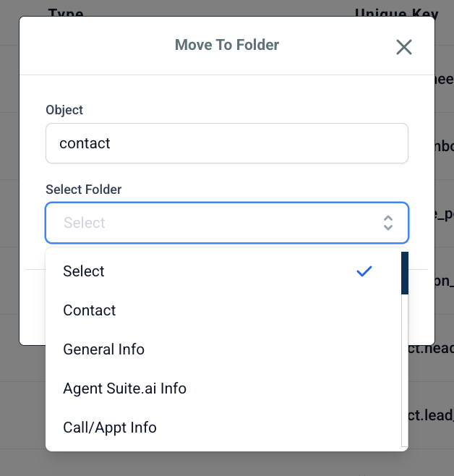Click the up-down chevron in folder dropdown
This screenshot has width=454, height=476.
coord(388,223)
